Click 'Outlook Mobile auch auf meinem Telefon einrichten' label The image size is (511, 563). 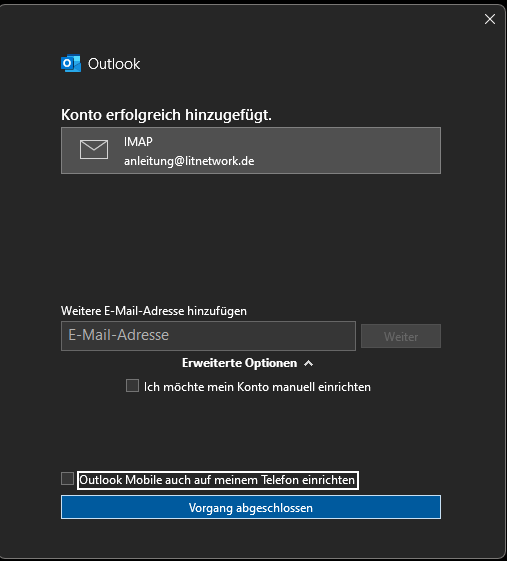pos(217,480)
